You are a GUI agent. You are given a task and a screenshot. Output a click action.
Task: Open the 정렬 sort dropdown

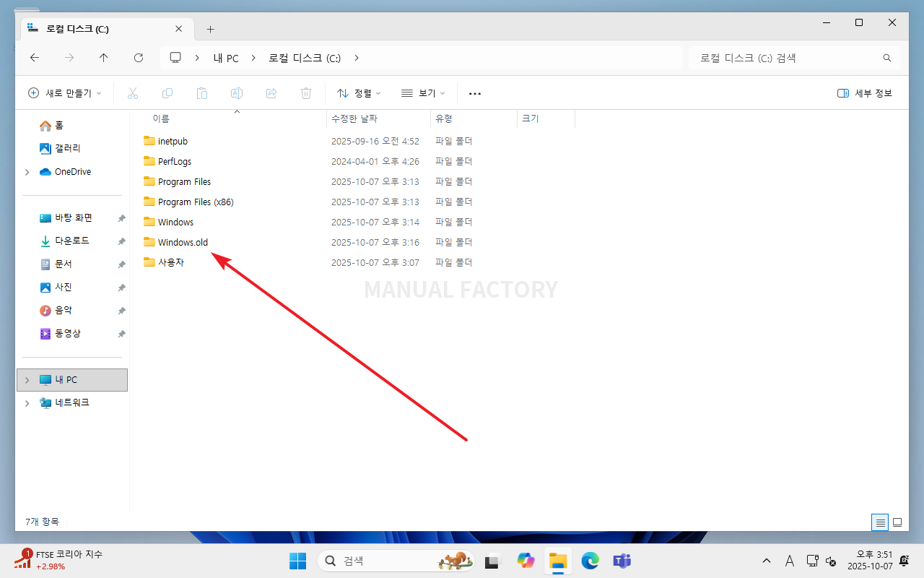359,93
